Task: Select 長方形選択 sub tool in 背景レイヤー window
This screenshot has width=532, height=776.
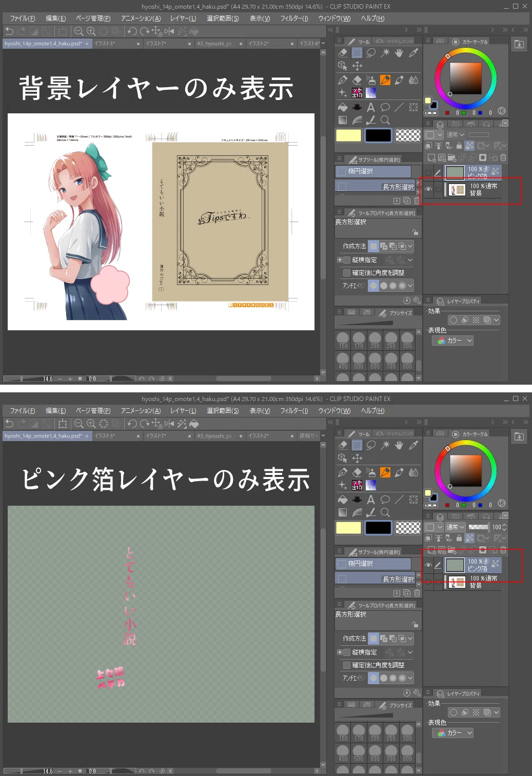Action: (375, 187)
